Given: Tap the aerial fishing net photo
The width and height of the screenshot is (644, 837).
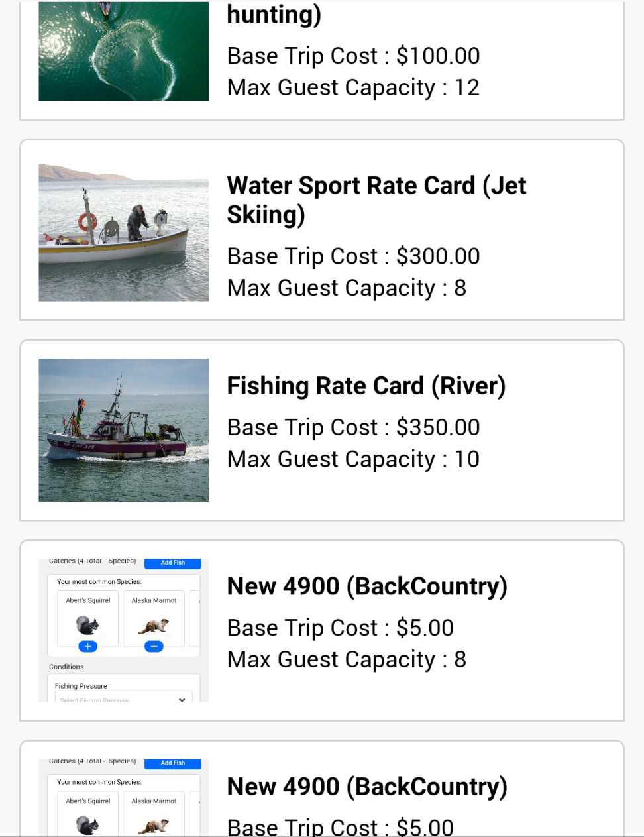Looking at the screenshot, I should (123, 51).
